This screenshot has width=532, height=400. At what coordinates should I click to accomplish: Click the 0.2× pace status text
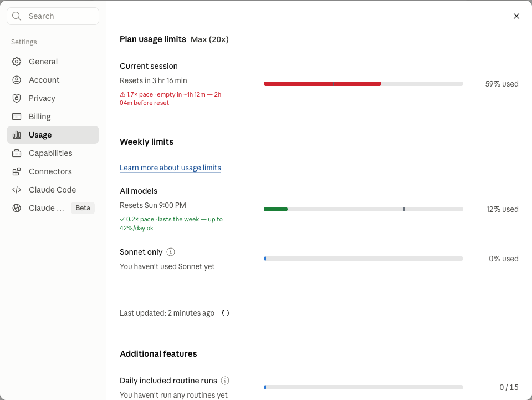click(171, 224)
